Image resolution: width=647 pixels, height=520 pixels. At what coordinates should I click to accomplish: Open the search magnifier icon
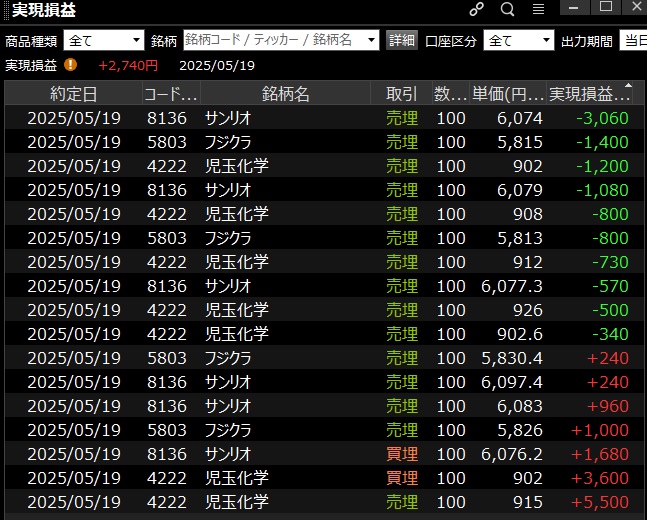tap(507, 9)
